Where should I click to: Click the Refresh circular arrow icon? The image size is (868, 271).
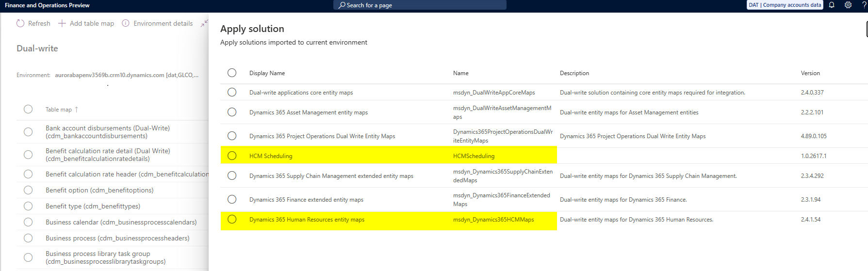pos(20,23)
